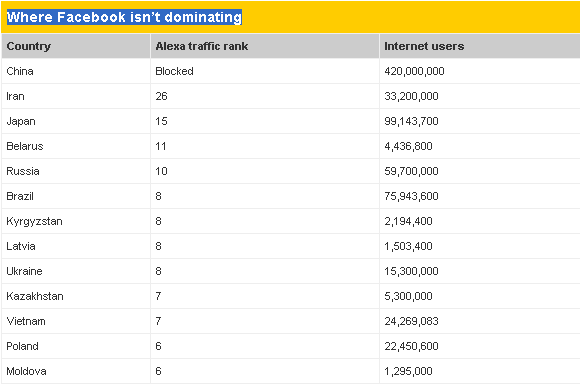This screenshot has width=580, height=387.
Task: Click Russia's rank value '10'
Action: (161, 171)
